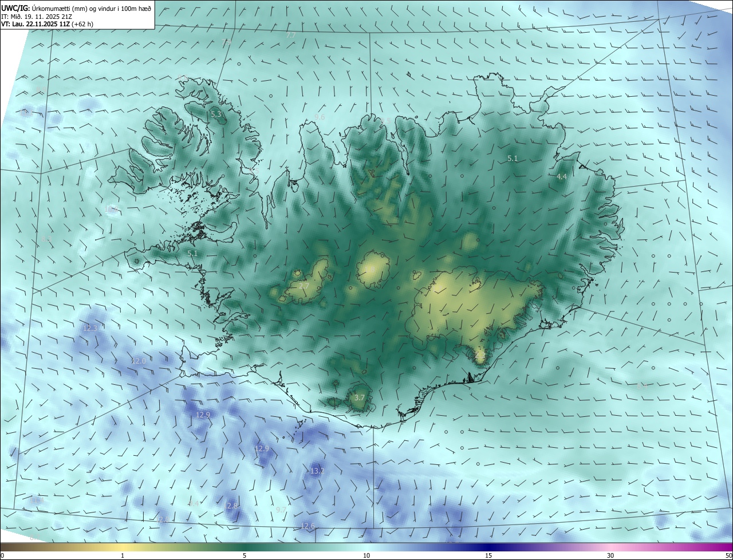The image size is (733, 560).
Task: Click the 12.3 value label over the sea
Action: [90, 328]
